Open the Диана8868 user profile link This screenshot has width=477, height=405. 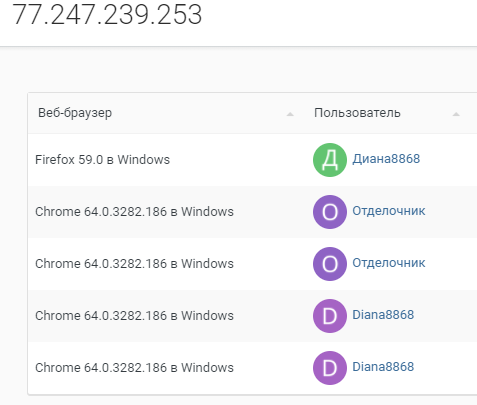coord(386,159)
